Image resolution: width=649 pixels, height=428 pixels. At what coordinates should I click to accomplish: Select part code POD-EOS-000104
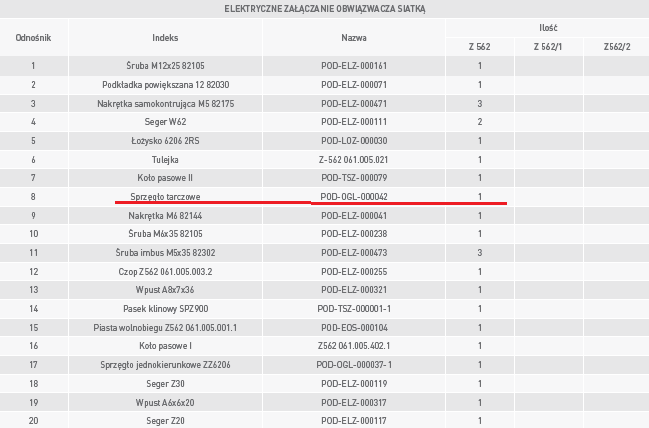tap(353, 328)
